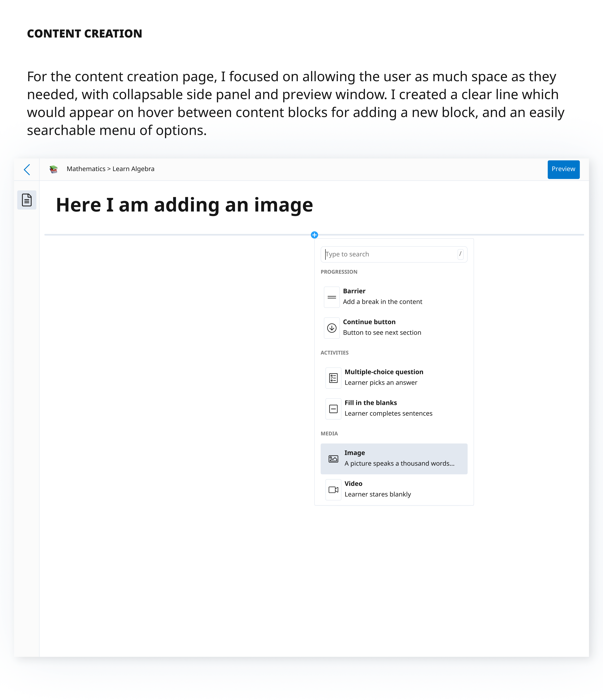Image resolution: width=603 pixels, height=700 pixels.
Task: Choose Continue button from the menu
Action: (x=382, y=327)
